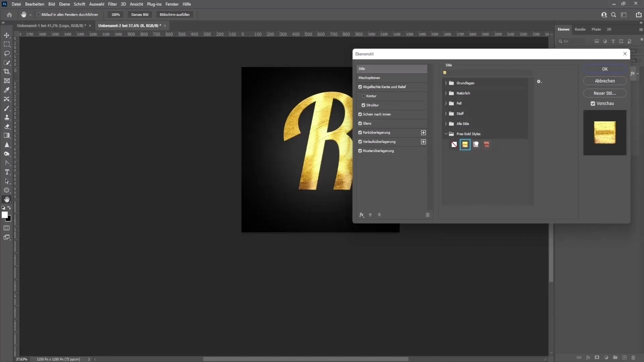Open the Ebenen panel options menu
The width and height of the screenshot is (644, 362).
pos(641,29)
